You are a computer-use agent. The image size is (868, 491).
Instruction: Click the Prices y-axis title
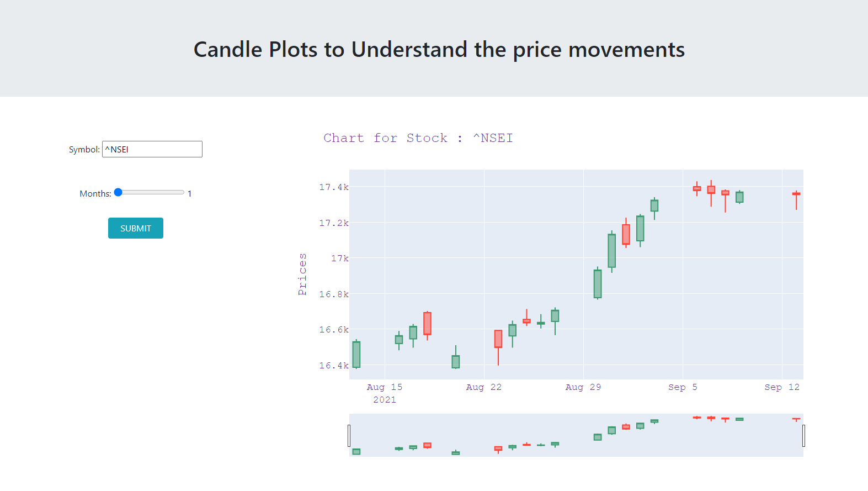tap(302, 274)
